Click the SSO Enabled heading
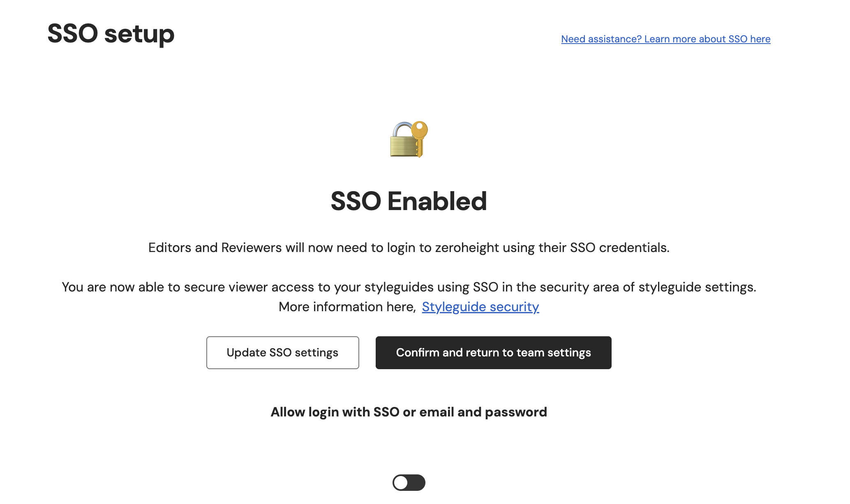 click(x=409, y=201)
